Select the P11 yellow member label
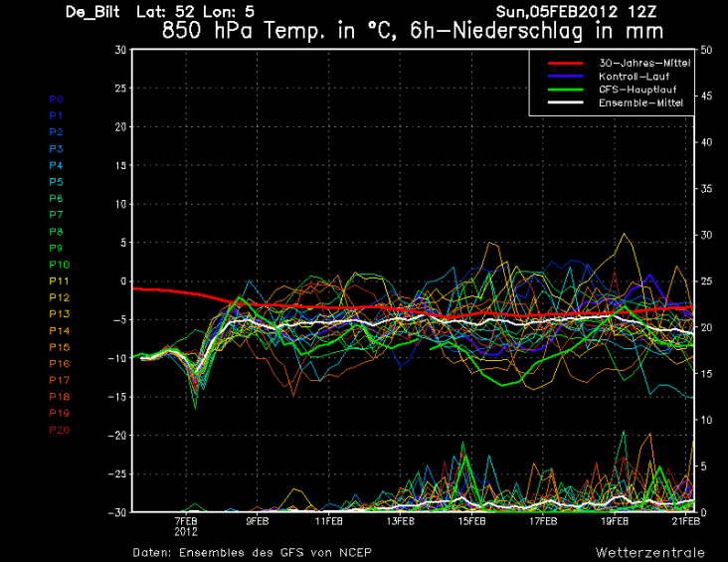 (x=60, y=281)
